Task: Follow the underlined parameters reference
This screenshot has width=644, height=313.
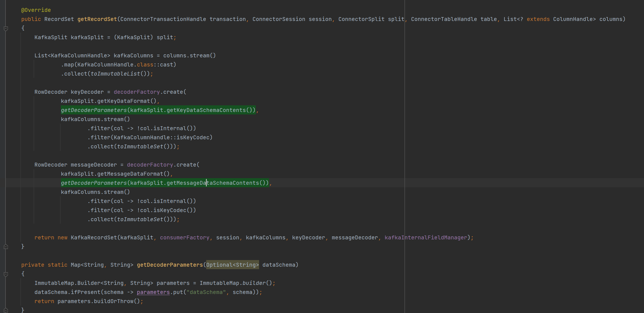Action: (x=153, y=292)
